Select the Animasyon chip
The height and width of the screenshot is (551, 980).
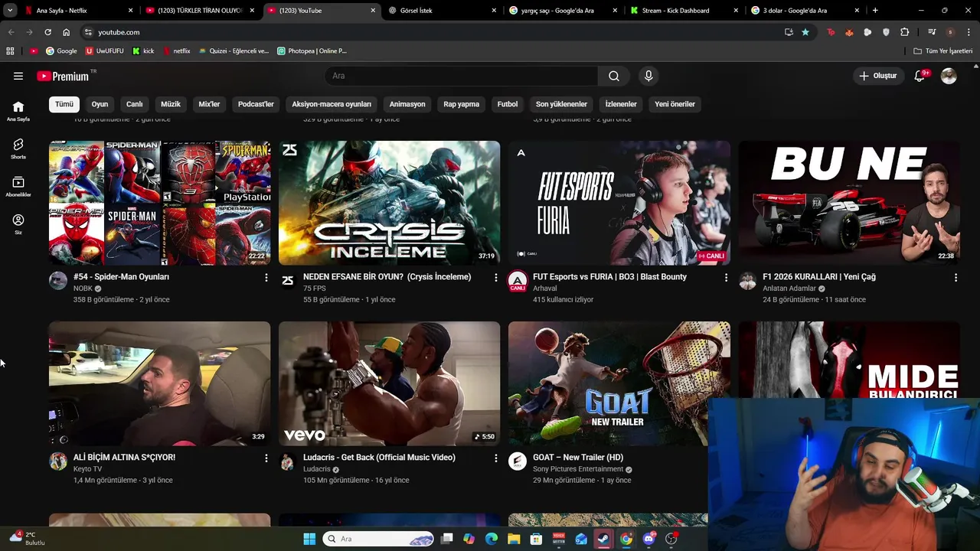pyautogui.click(x=407, y=104)
